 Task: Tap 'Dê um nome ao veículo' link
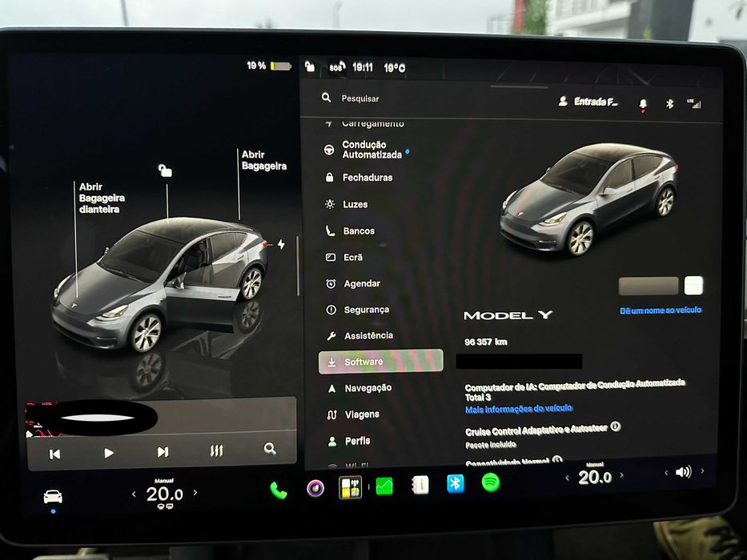[x=661, y=310]
